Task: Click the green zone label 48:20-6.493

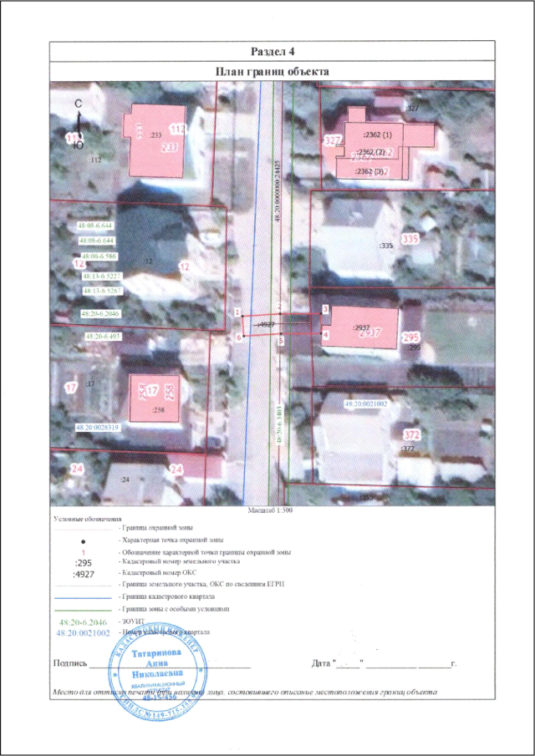Action: tap(104, 336)
